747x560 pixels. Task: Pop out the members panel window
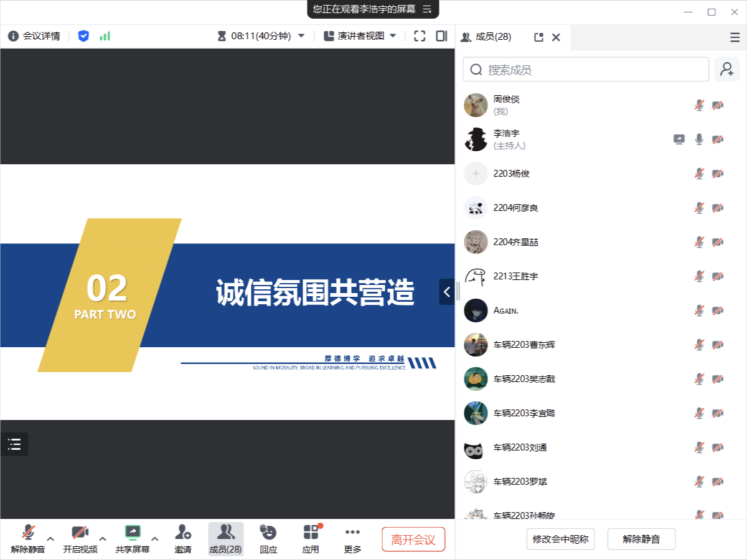point(539,37)
